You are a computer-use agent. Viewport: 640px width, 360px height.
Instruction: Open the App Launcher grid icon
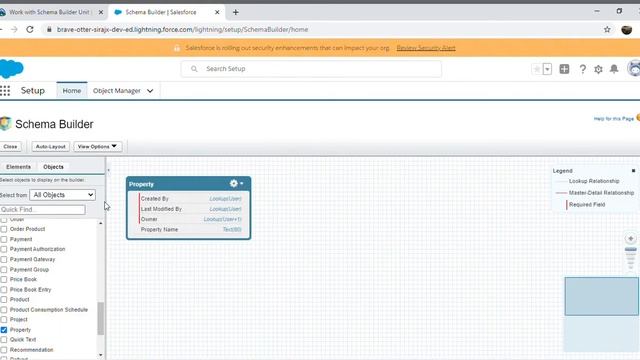click(5, 91)
